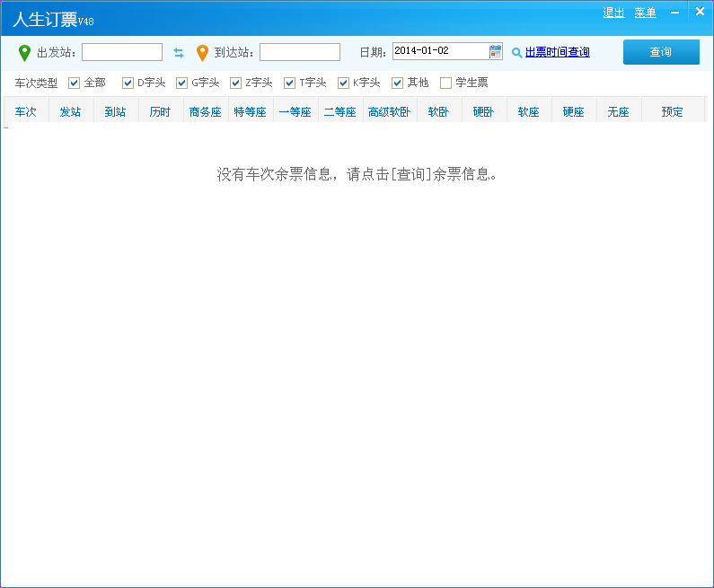Click the swap stations arrows icon
This screenshot has width=714, height=588.
click(179, 53)
